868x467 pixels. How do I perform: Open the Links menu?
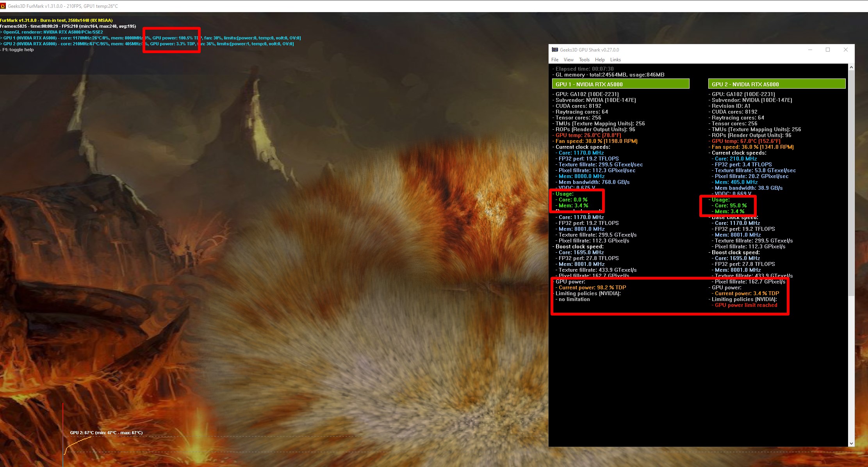click(x=615, y=60)
